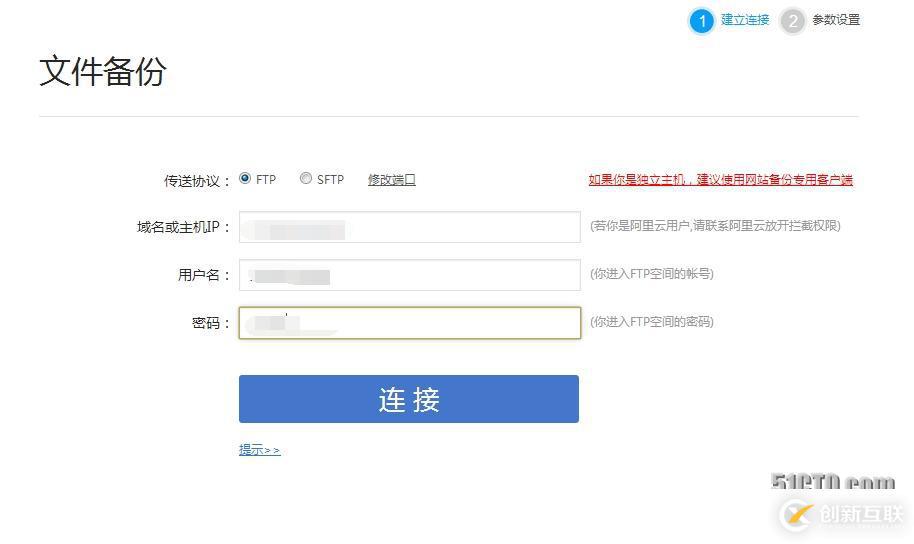Click the 文件备份 page heading

103,72
